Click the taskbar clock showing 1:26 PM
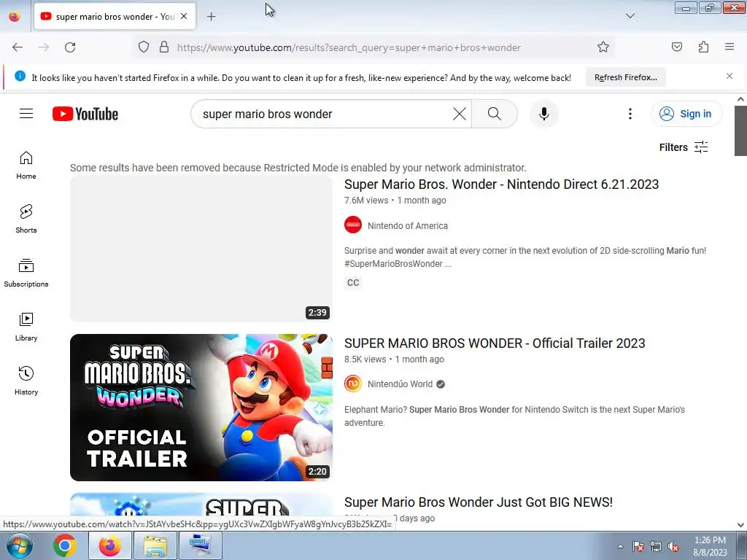747x560 pixels. [x=710, y=546]
